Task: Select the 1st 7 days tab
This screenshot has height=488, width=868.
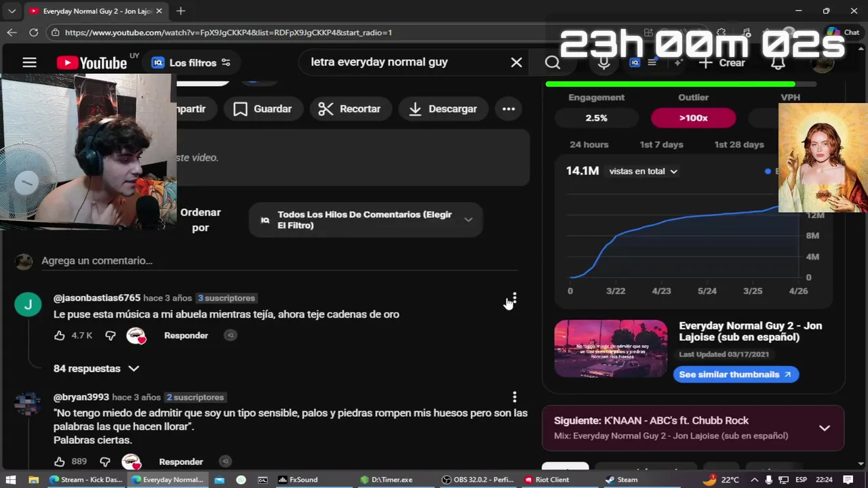Action: pos(661,144)
